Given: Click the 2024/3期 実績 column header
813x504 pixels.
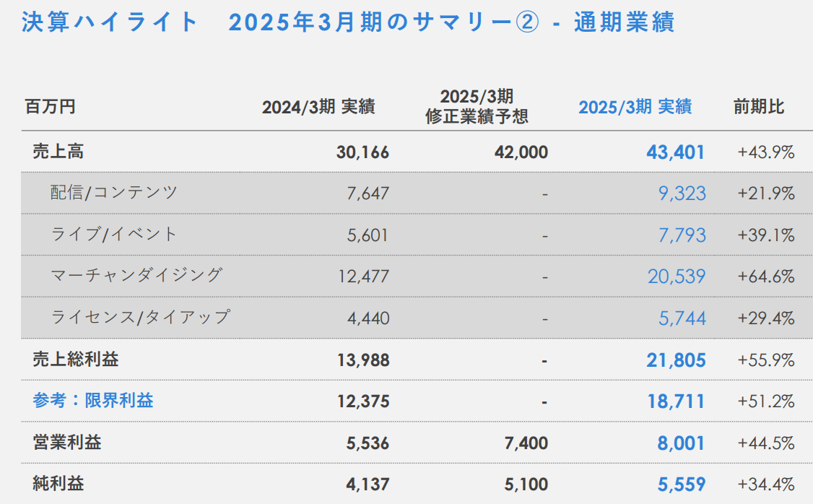Looking at the screenshot, I should (318, 107).
